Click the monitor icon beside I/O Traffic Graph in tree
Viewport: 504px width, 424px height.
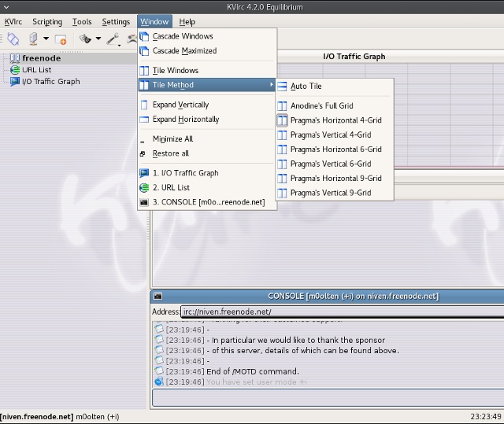click(15, 82)
